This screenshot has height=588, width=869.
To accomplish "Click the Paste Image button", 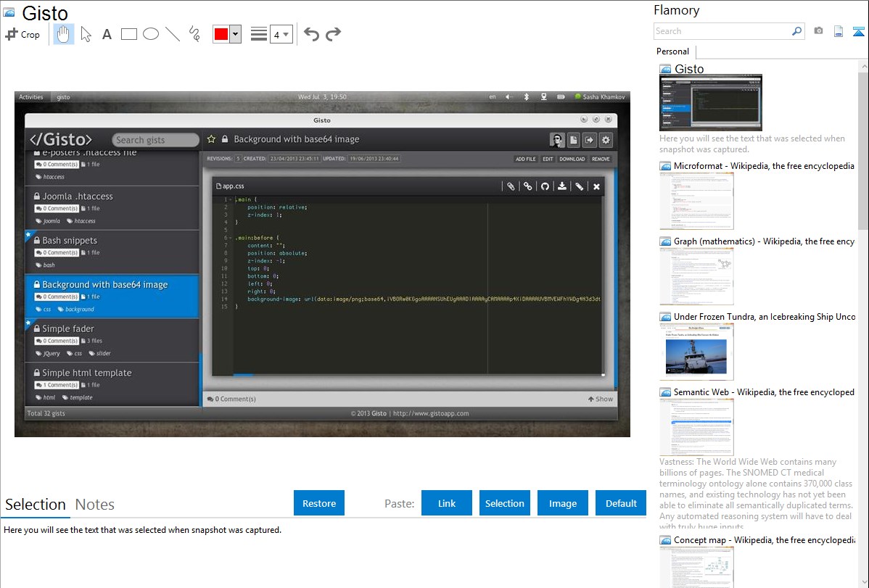I will click(562, 502).
